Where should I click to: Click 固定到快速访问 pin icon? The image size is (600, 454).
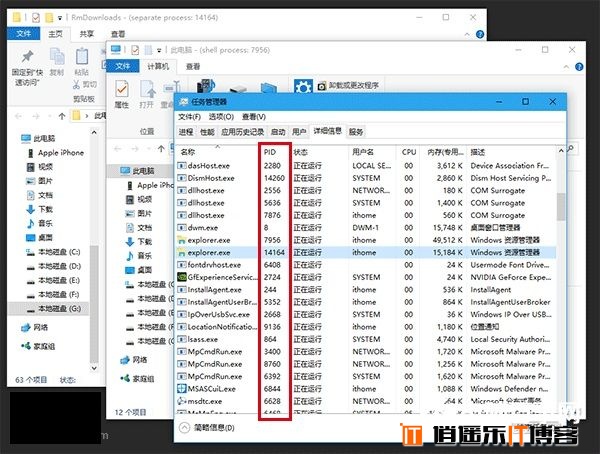tap(27, 57)
